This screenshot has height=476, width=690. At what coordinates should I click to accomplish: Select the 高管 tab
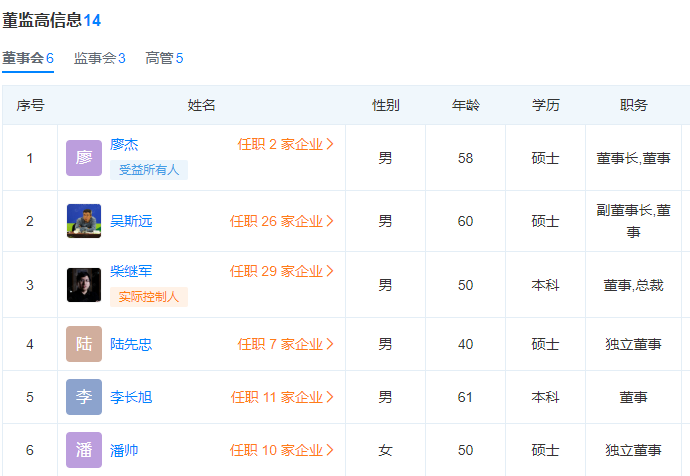[x=164, y=58]
